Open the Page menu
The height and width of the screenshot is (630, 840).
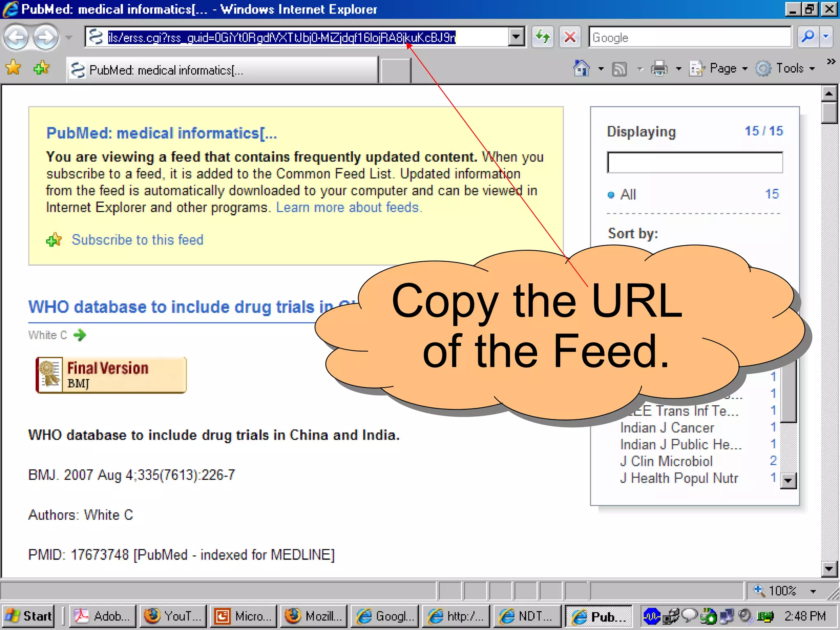coord(719,68)
